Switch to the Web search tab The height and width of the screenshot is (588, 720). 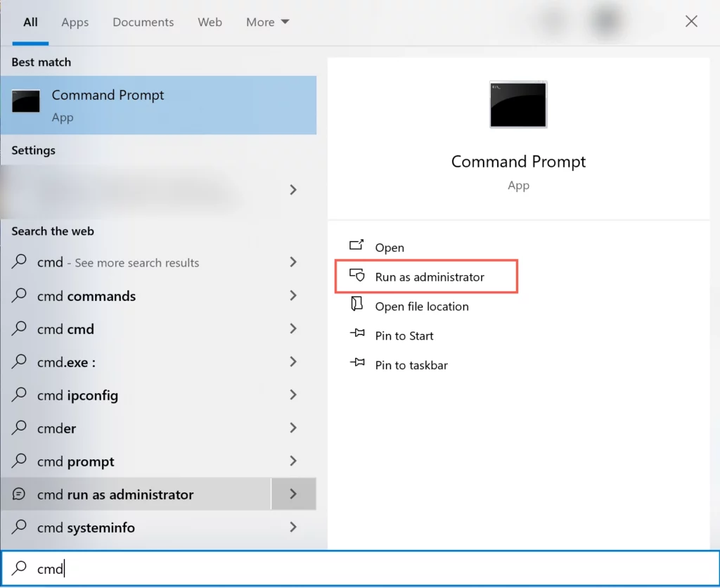tap(210, 22)
